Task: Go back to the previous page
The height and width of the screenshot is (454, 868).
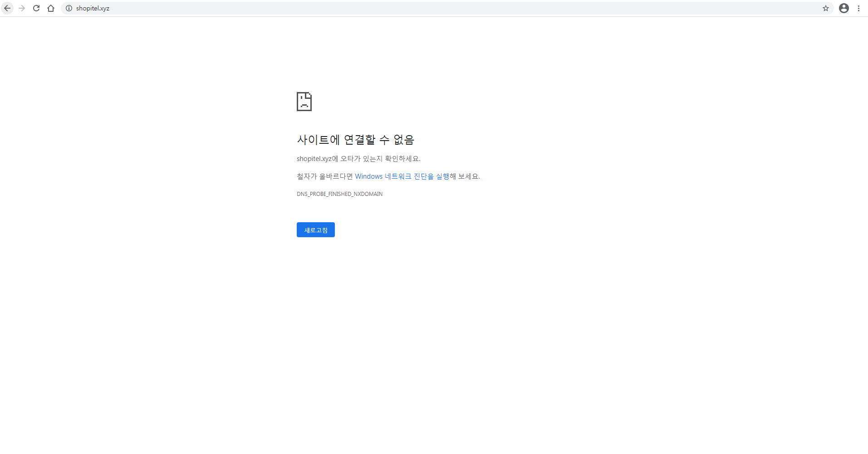Action: tap(7, 8)
